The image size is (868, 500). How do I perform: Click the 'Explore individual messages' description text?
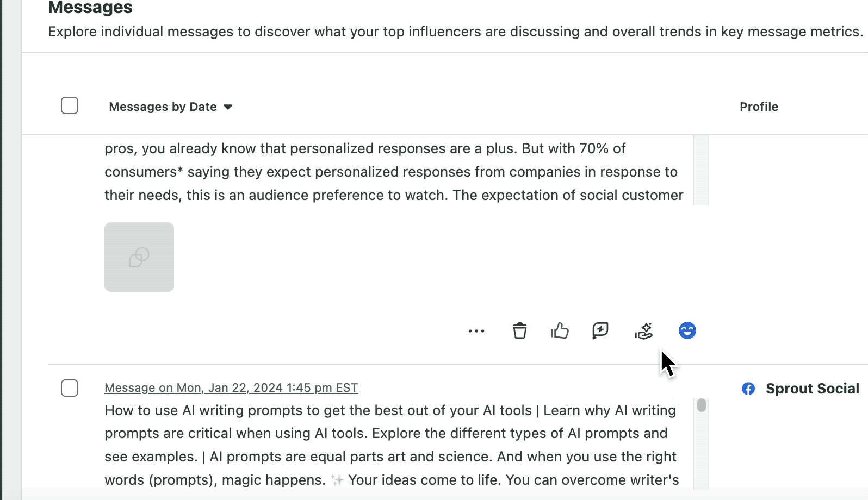click(455, 32)
